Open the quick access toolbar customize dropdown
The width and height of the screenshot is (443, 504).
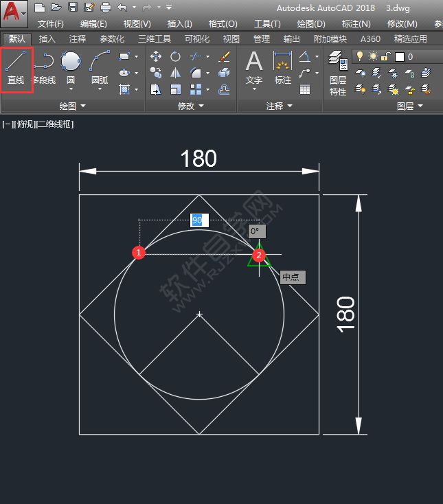(x=169, y=7)
